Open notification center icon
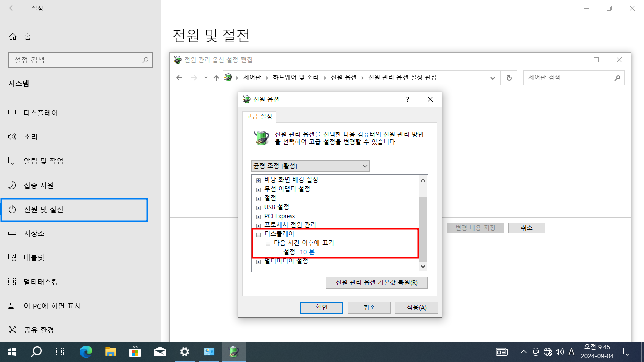This screenshot has width=644, height=362. [x=627, y=352]
